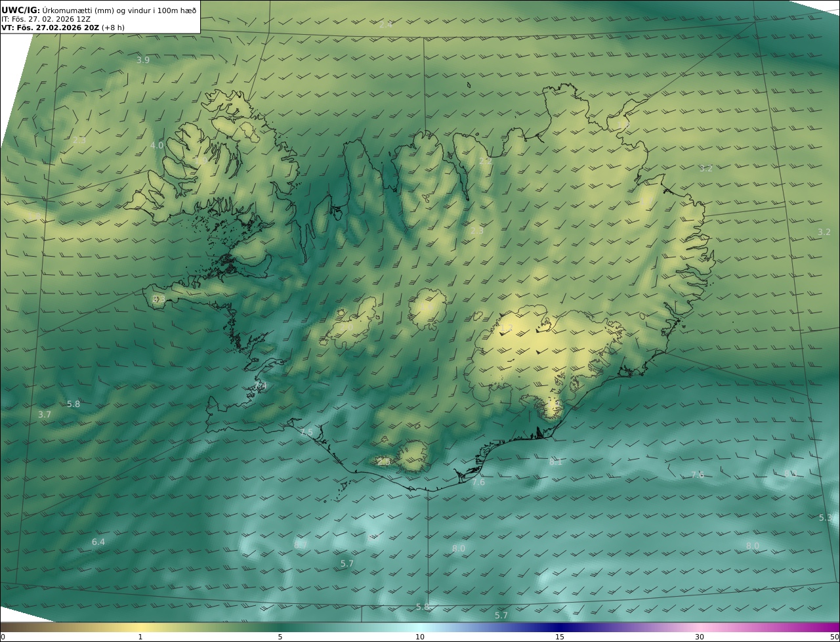The image size is (840, 642).
Task: Click the '0' tick label on the colour scale
Action: point(3,637)
